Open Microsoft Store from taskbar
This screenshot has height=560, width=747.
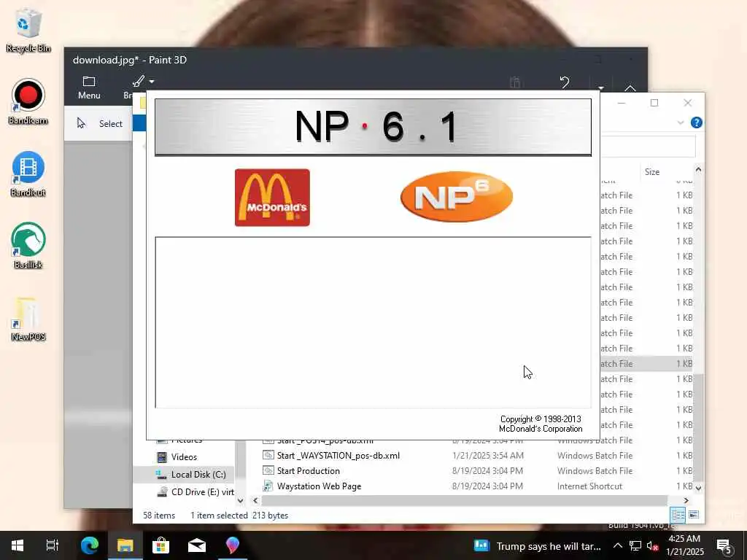pyautogui.click(x=160, y=545)
